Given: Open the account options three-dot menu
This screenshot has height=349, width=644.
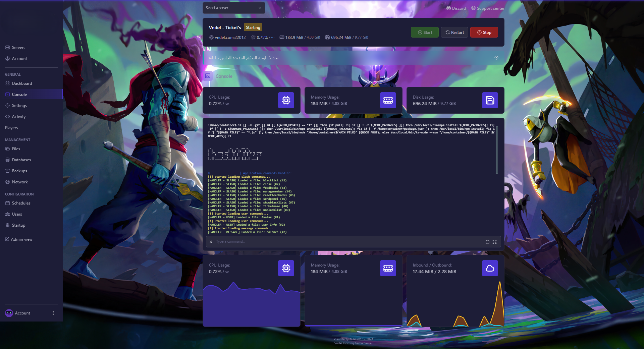Looking at the screenshot, I should 53,313.
